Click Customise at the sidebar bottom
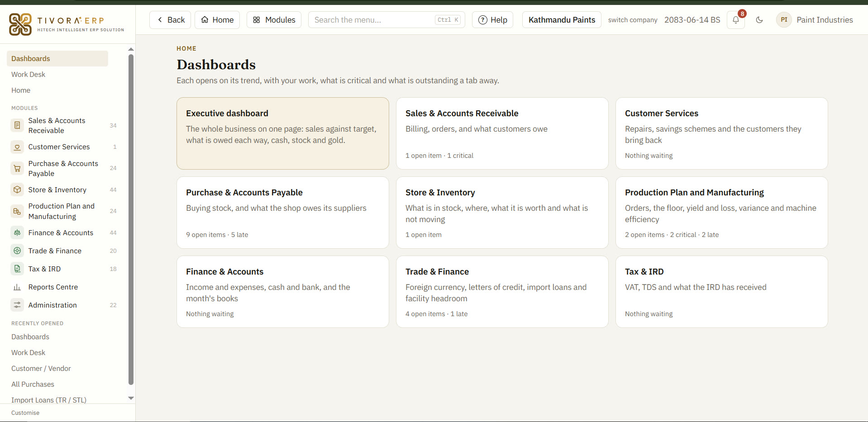The width and height of the screenshot is (868, 422). point(25,413)
